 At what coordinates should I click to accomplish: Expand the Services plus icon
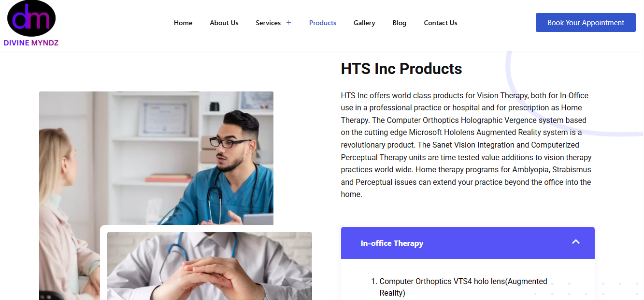[288, 23]
